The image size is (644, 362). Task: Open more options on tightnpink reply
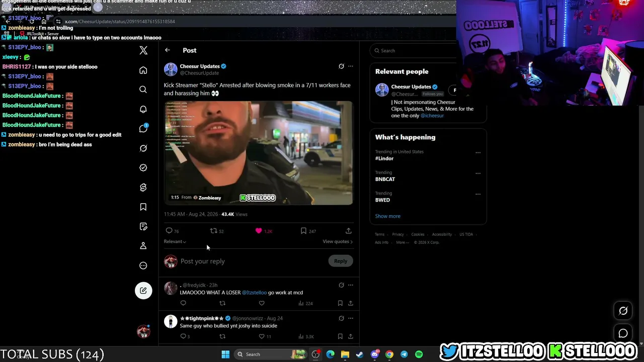[351, 318]
